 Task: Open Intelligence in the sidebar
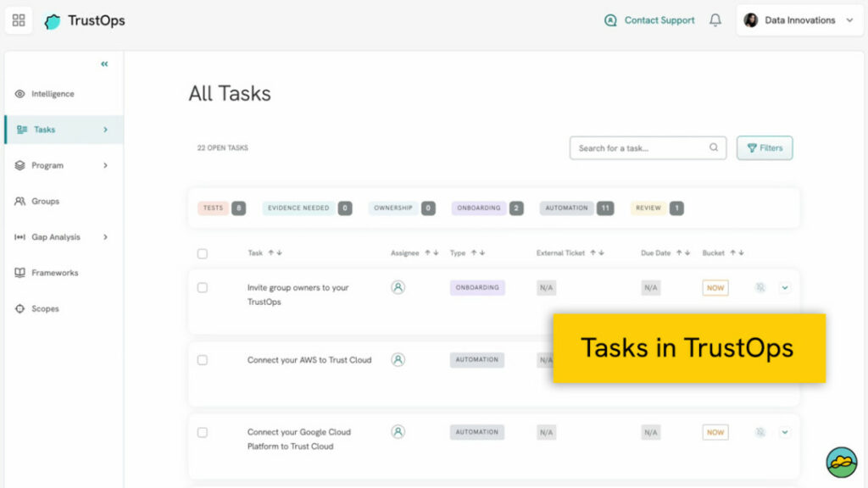click(x=53, y=94)
